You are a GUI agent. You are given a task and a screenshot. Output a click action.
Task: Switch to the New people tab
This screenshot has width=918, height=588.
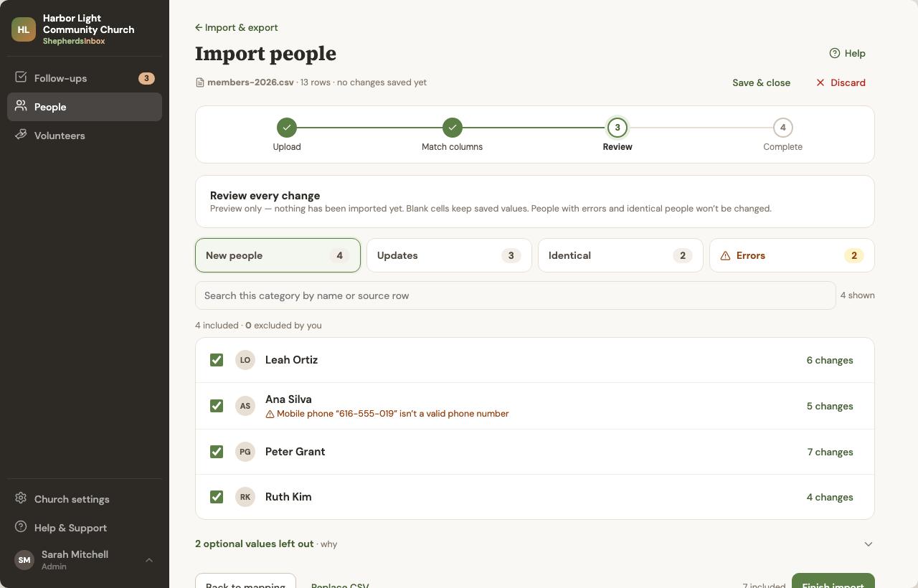(278, 255)
